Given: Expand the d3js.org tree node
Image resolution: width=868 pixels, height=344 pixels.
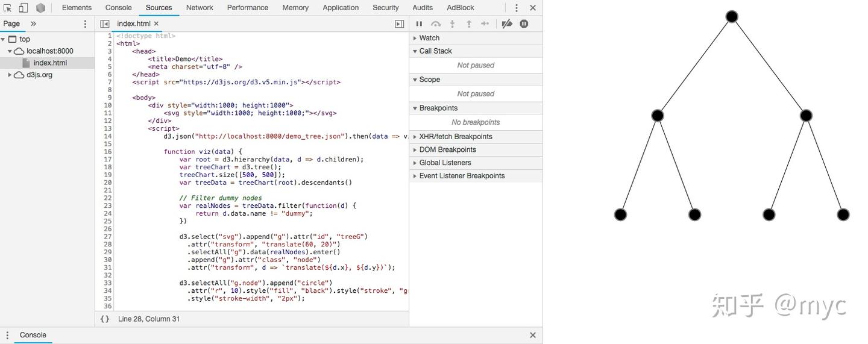Looking at the screenshot, I should pos(10,75).
